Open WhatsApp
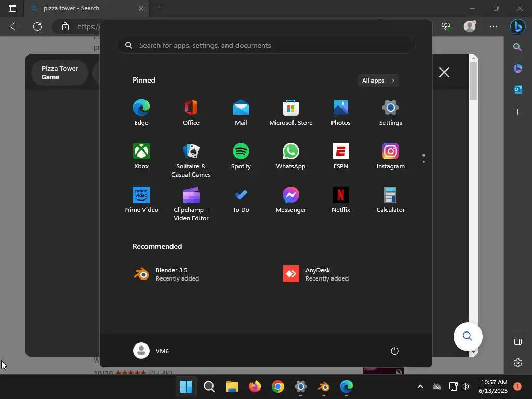532x399 pixels. [x=291, y=156]
